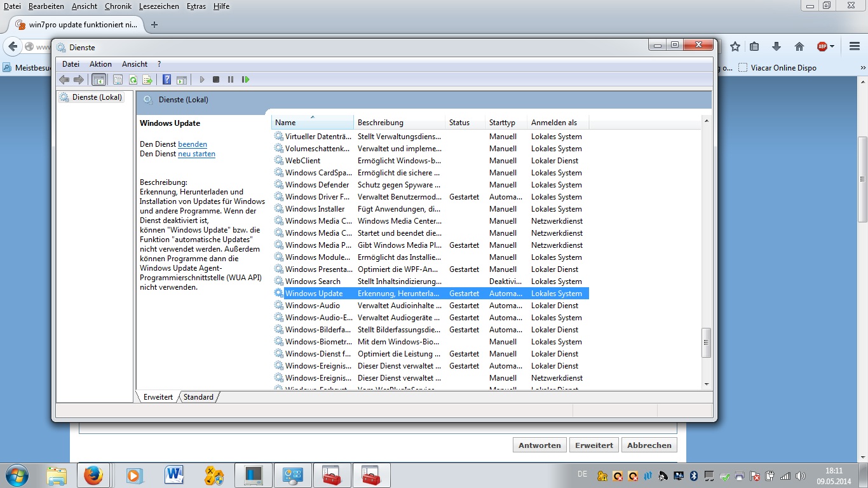Sort by the Status column header

pos(465,122)
